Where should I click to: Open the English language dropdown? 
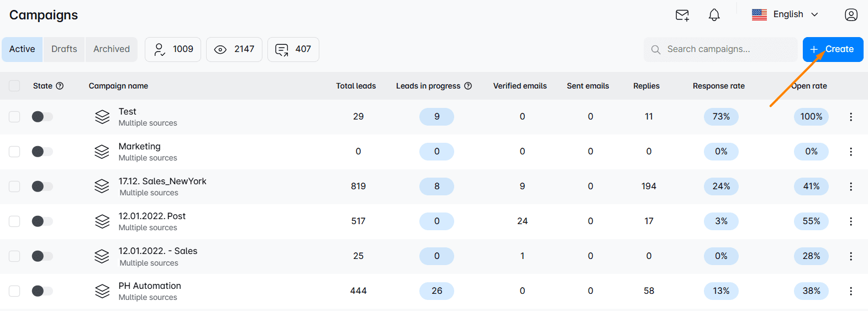pyautogui.click(x=785, y=15)
